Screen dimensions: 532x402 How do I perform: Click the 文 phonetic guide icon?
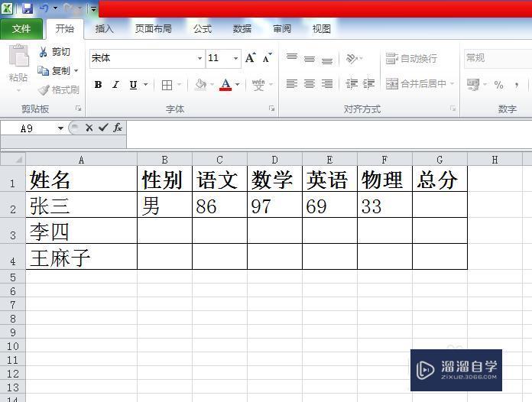[x=258, y=85]
